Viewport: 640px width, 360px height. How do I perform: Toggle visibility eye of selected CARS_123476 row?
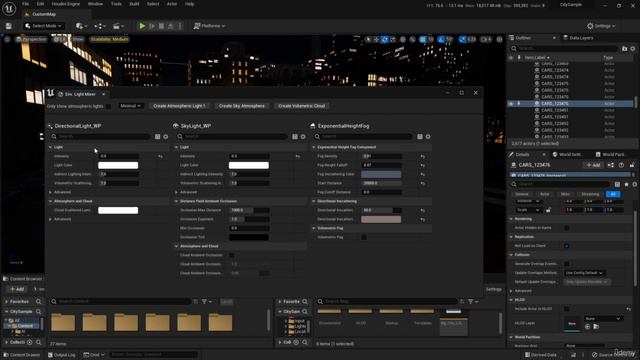[511, 104]
